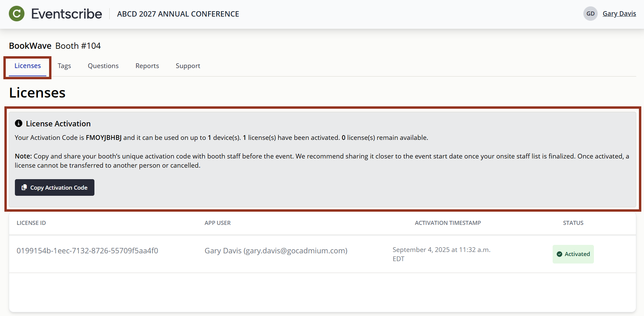
Task: Open the Gary Davis account link
Action: click(619, 14)
